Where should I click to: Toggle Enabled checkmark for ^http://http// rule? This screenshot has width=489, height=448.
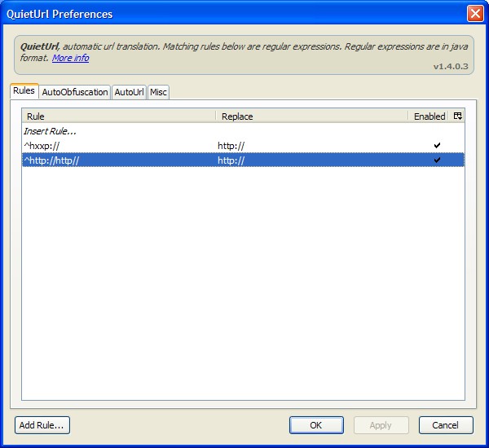point(437,160)
